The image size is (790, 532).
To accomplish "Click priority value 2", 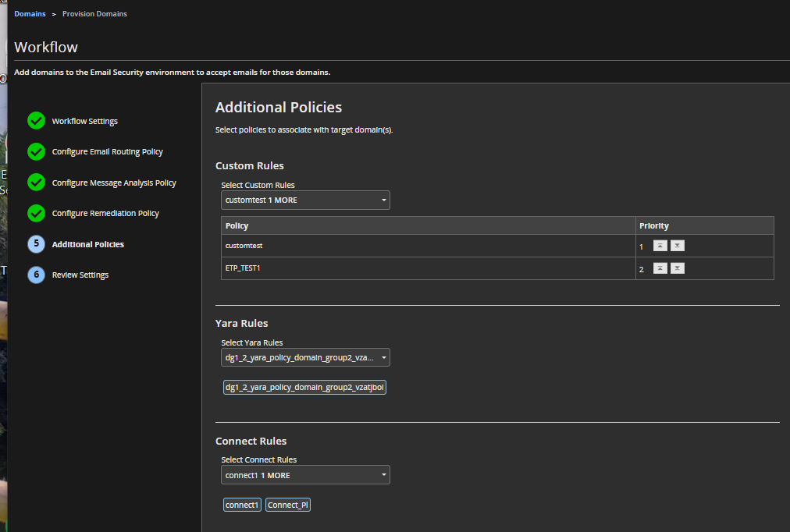I will pos(642,269).
